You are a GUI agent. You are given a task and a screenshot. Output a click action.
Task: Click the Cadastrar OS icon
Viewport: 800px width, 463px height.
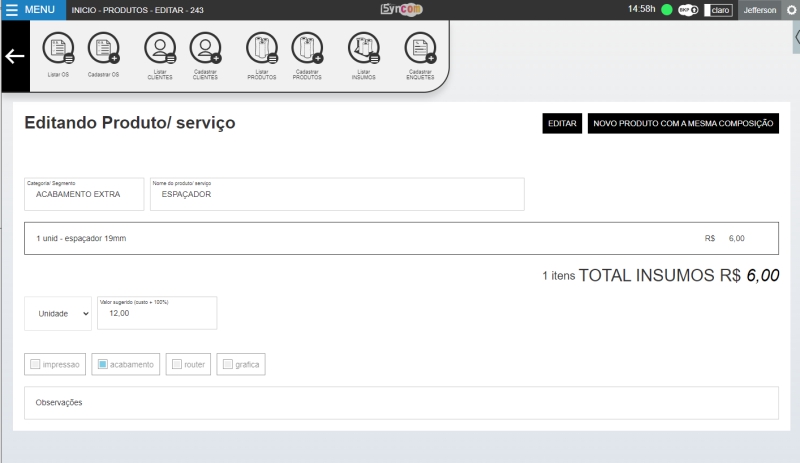point(103,49)
